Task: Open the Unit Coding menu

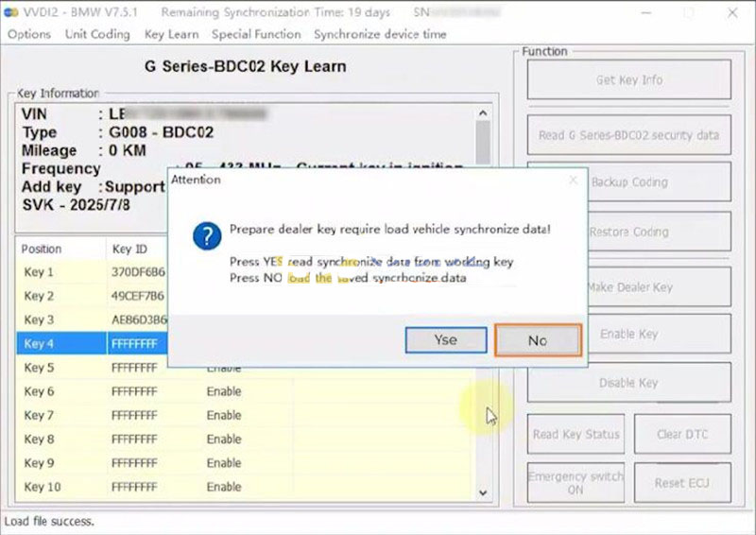Action: 97,34
